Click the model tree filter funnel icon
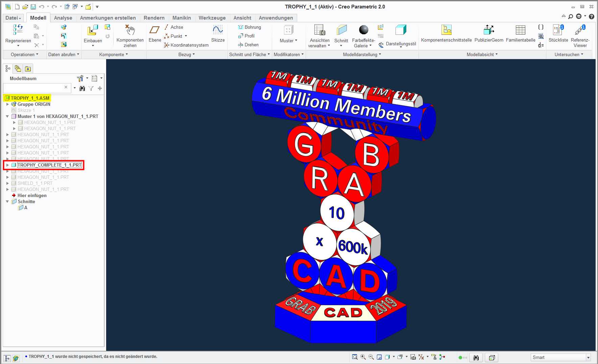598x364 pixels. click(91, 88)
